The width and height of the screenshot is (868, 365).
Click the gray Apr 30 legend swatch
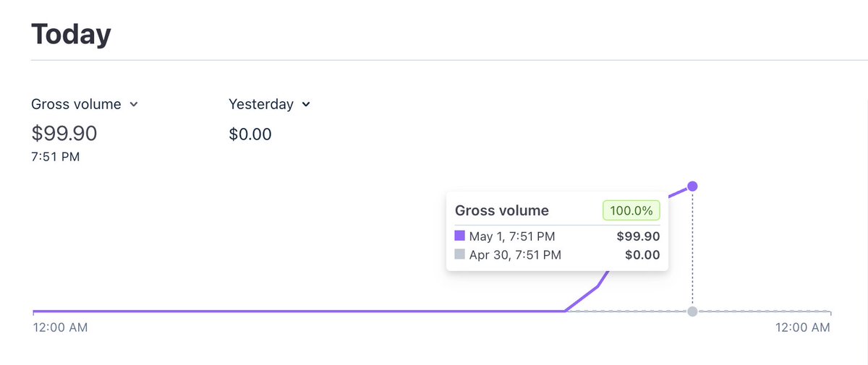(x=459, y=254)
